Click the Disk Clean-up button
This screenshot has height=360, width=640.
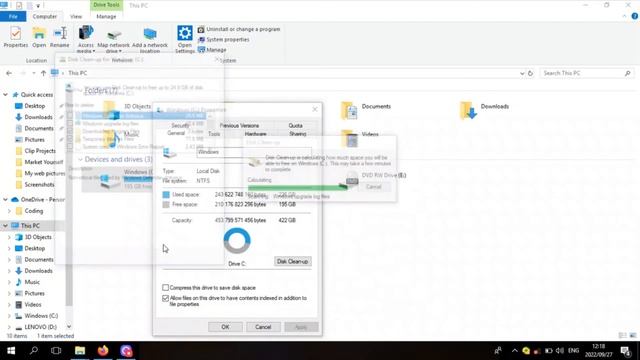[292, 261]
